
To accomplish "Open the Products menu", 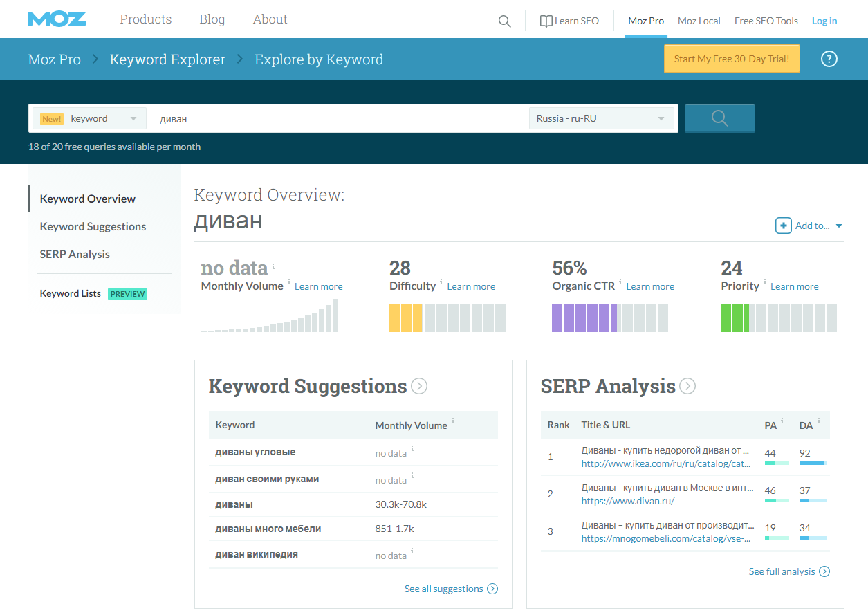I will [x=145, y=19].
